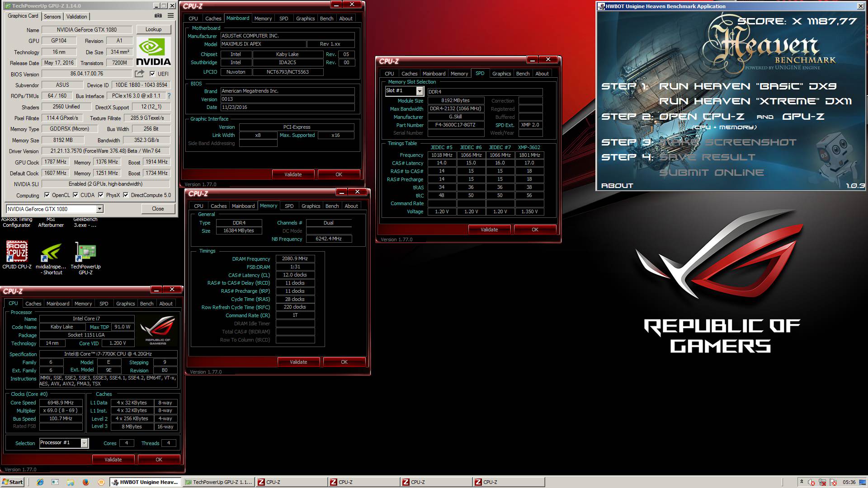Image resolution: width=868 pixels, height=488 pixels.
Task: Click Validate in the SPD CPU-Z window
Action: pyautogui.click(x=489, y=230)
